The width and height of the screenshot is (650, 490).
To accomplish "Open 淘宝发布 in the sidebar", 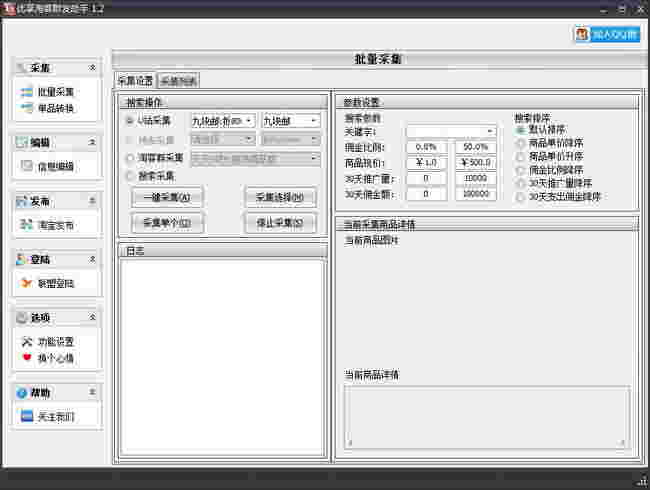I will pyautogui.click(x=55, y=225).
